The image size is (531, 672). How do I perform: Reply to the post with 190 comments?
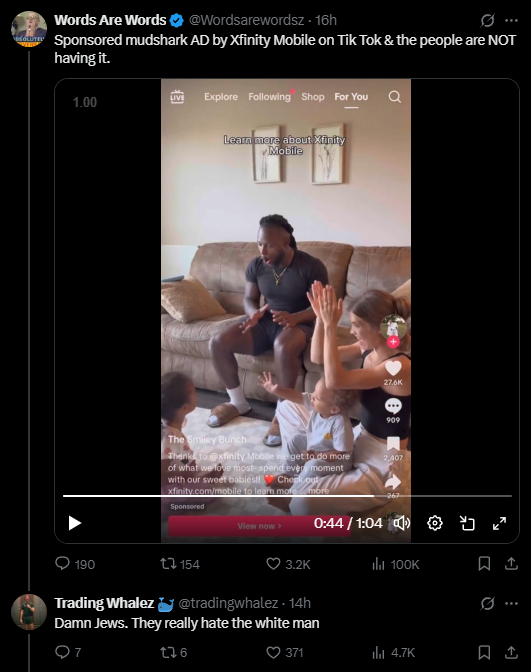click(x=75, y=564)
